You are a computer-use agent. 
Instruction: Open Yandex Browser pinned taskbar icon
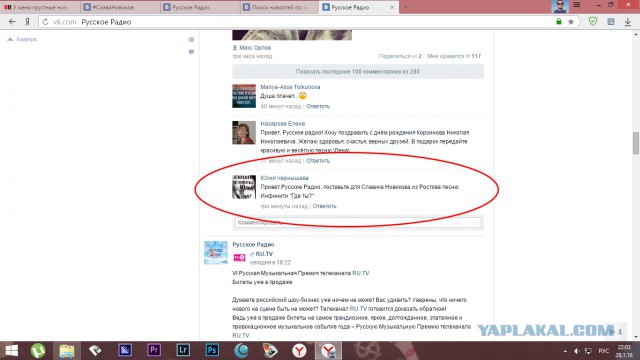pyautogui.click(x=299, y=351)
